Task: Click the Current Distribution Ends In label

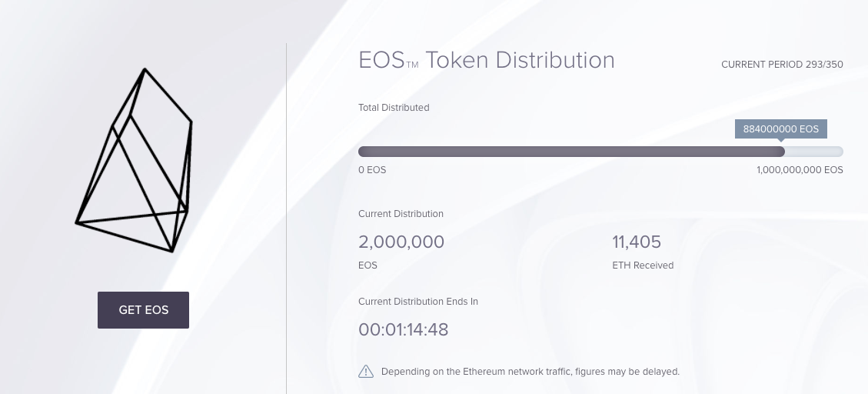Action: [418, 302]
